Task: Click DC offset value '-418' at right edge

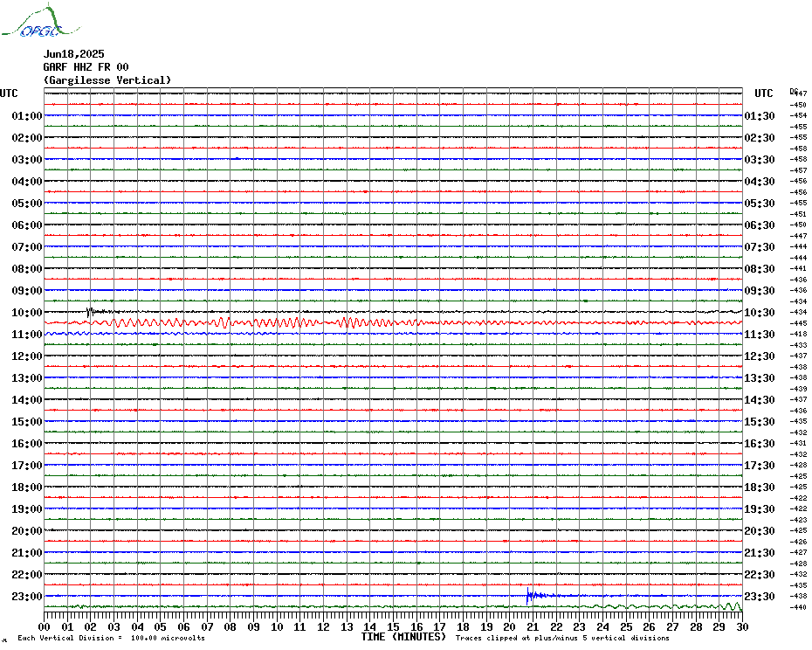Action: [x=799, y=335]
